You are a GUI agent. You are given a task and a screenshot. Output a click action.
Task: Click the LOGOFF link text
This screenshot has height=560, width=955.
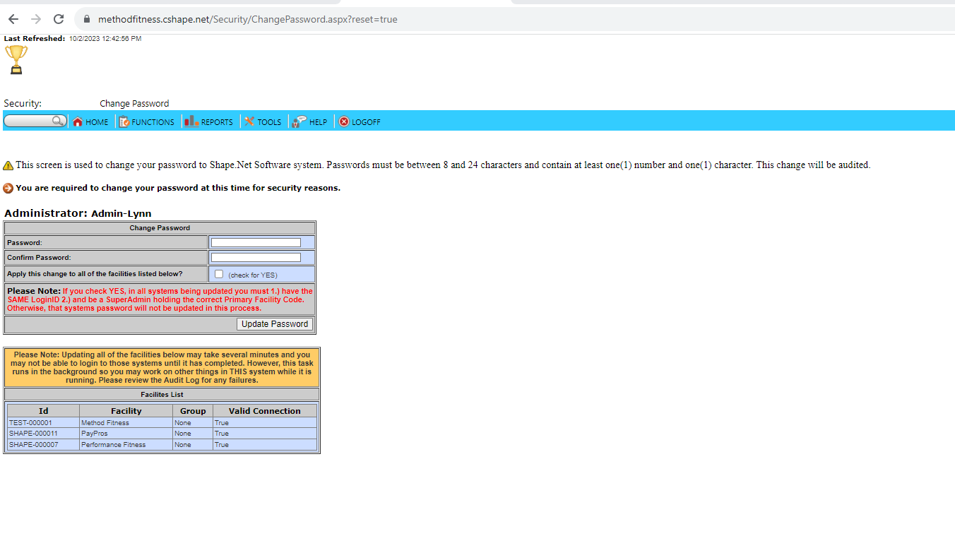tap(366, 122)
